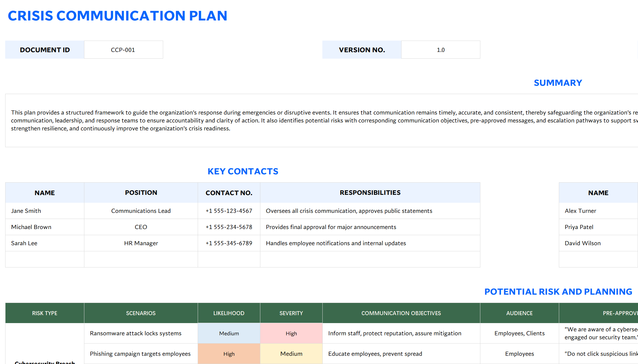Select the Jane Smith name cell

[45, 211]
